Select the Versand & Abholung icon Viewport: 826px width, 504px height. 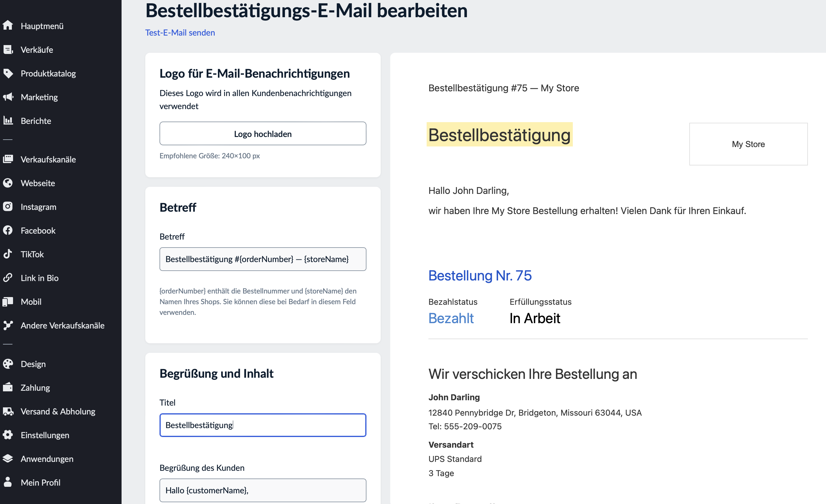pos(8,411)
